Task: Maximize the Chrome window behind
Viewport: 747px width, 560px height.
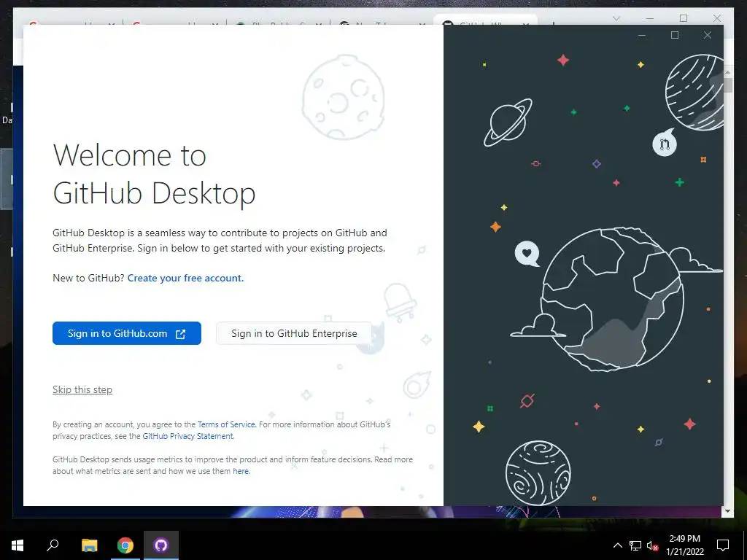Action: click(683, 18)
